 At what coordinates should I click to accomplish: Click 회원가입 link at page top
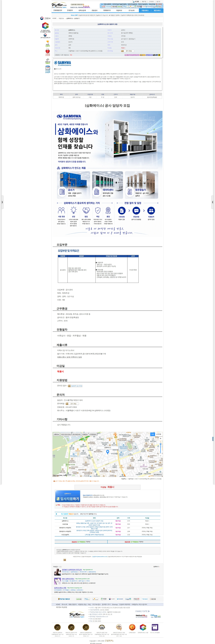tap(144, 1)
